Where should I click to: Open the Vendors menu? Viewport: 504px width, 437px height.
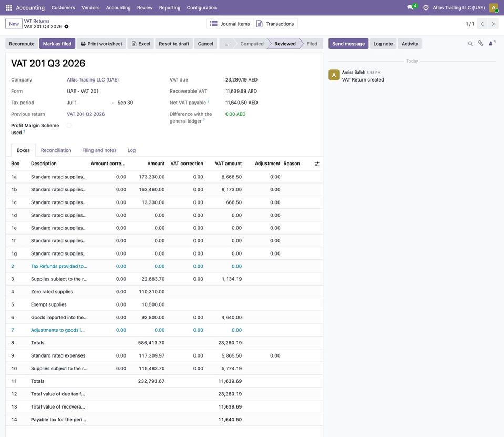click(x=90, y=8)
